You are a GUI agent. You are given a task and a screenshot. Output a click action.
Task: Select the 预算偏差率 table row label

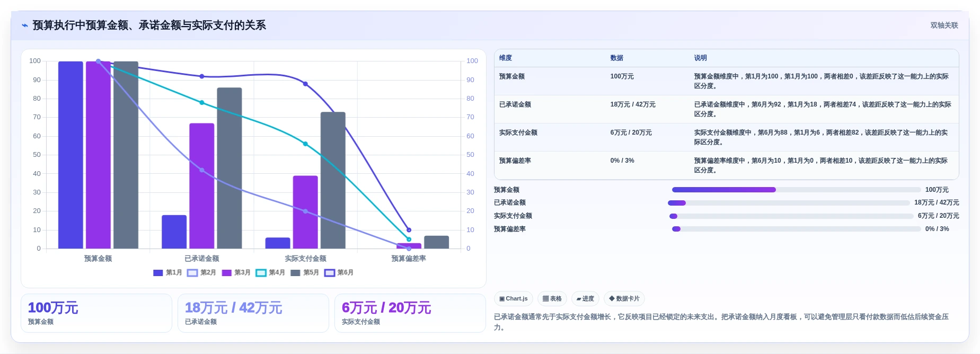(x=515, y=161)
